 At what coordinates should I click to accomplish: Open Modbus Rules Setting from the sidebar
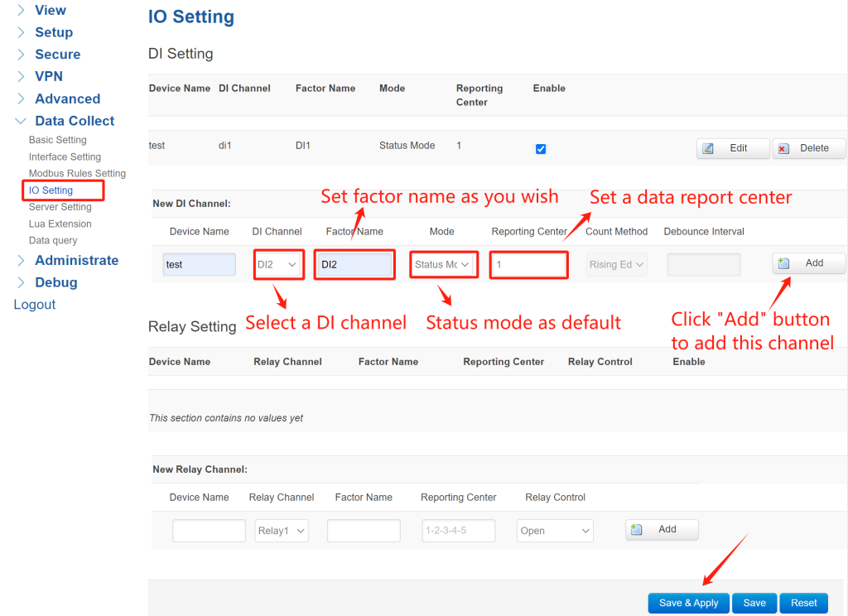(76, 174)
